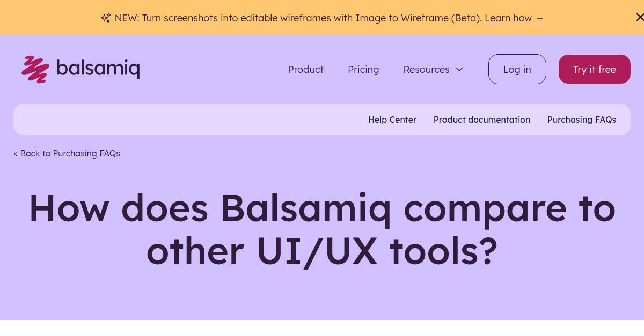Click the sparkle icon in the announcement banner

pyautogui.click(x=105, y=18)
